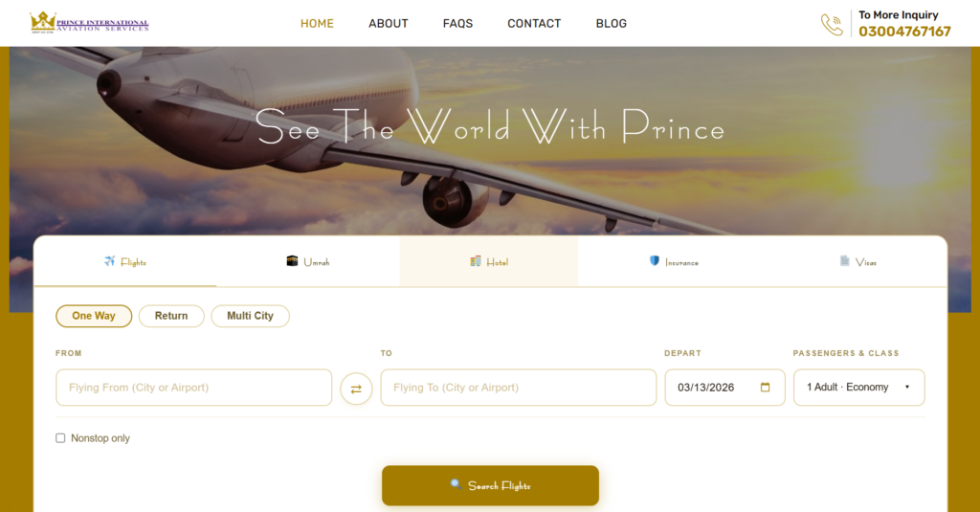Click the Kaaba icon on Umrah tab
The height and width of the screenshot is (512, 980).
292,260
